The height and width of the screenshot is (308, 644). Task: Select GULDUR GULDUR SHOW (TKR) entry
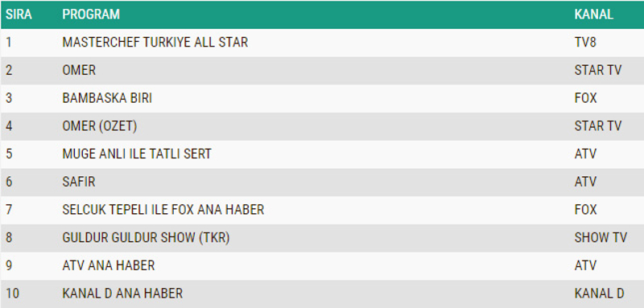pyautogui.click(x=146, y=237)
